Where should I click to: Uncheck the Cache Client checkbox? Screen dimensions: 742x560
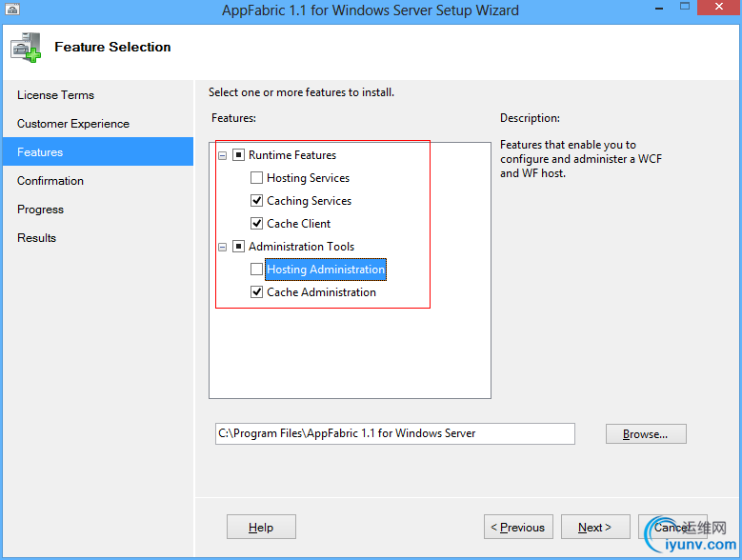click(256, 223)
